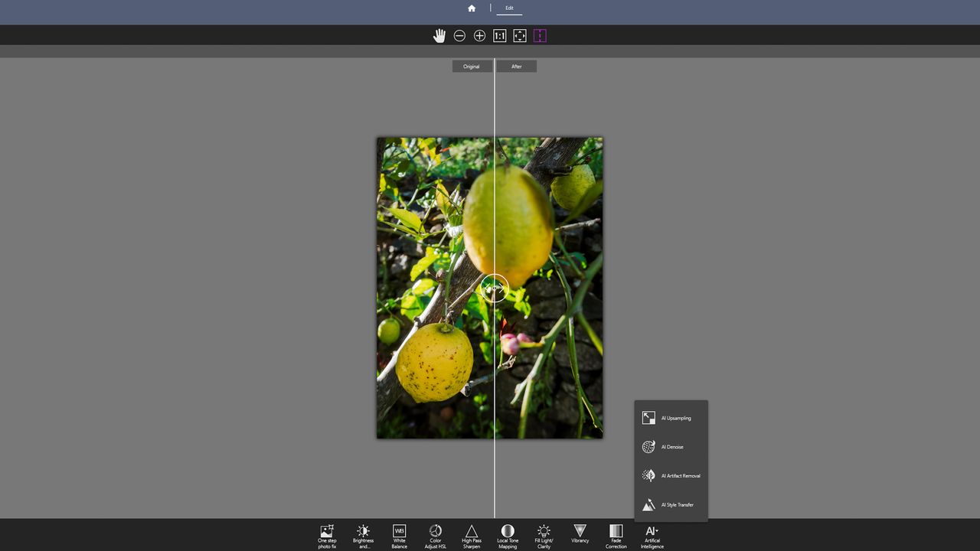
Task: Fit image to screen icon
Action: [520, 36]
